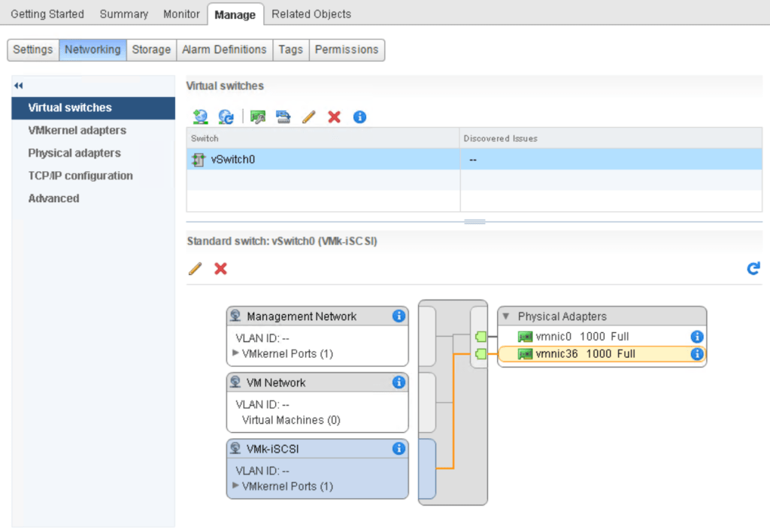770x532 pixels.
Task: Open the Tags sub-tab
Action: (291, 50)
